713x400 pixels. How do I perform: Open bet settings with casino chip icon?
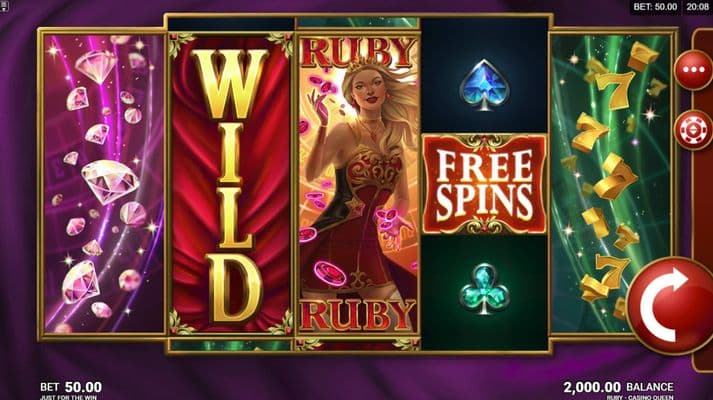click(693, 130)
